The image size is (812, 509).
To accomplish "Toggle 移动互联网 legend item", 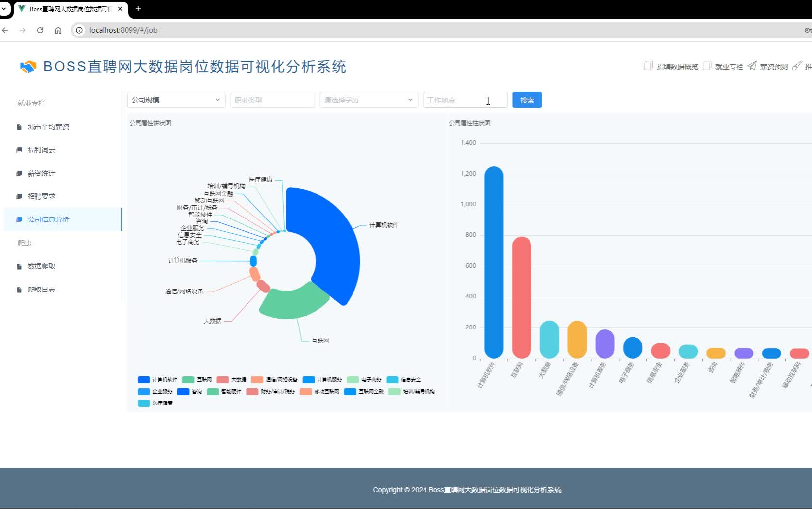I will point(319,392).
